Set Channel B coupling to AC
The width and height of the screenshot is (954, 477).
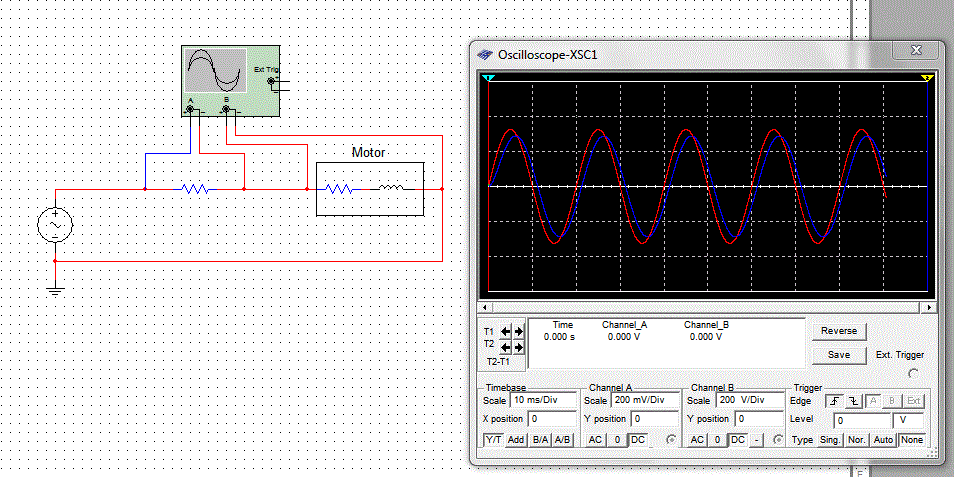[x=698, y=439]
